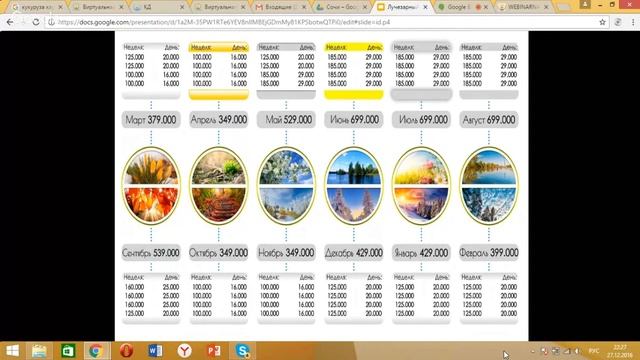
Task: Click the oval image between Март and Сентябрь
Action: 151,186
